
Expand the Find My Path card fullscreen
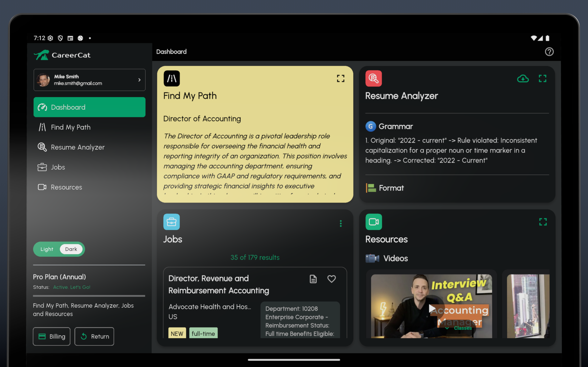tap(340, 78)
